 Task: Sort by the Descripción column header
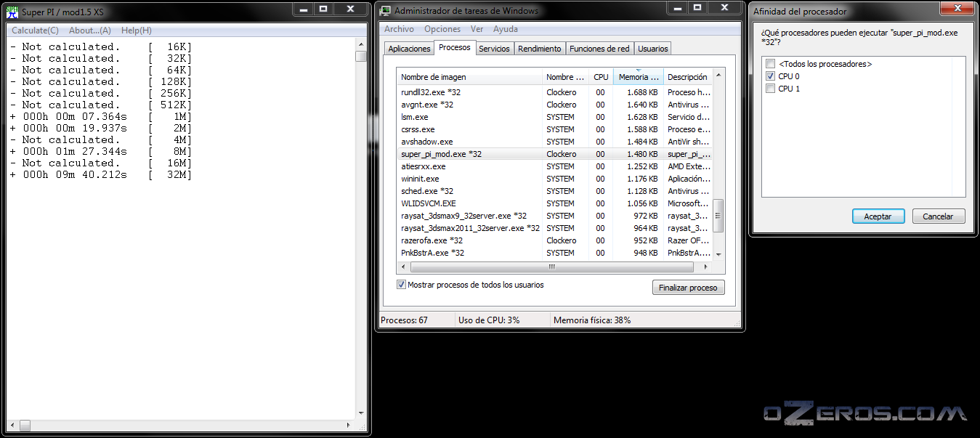coord(688,77)
